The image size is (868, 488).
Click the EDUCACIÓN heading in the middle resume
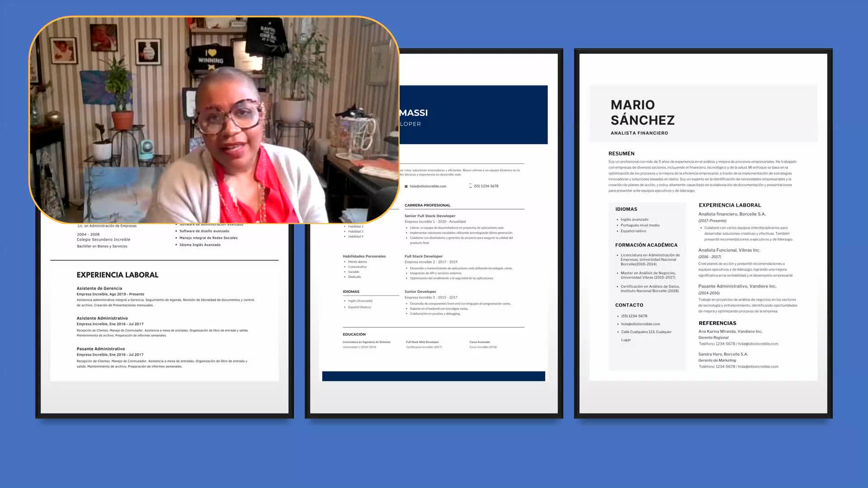(x=354, y=334)
